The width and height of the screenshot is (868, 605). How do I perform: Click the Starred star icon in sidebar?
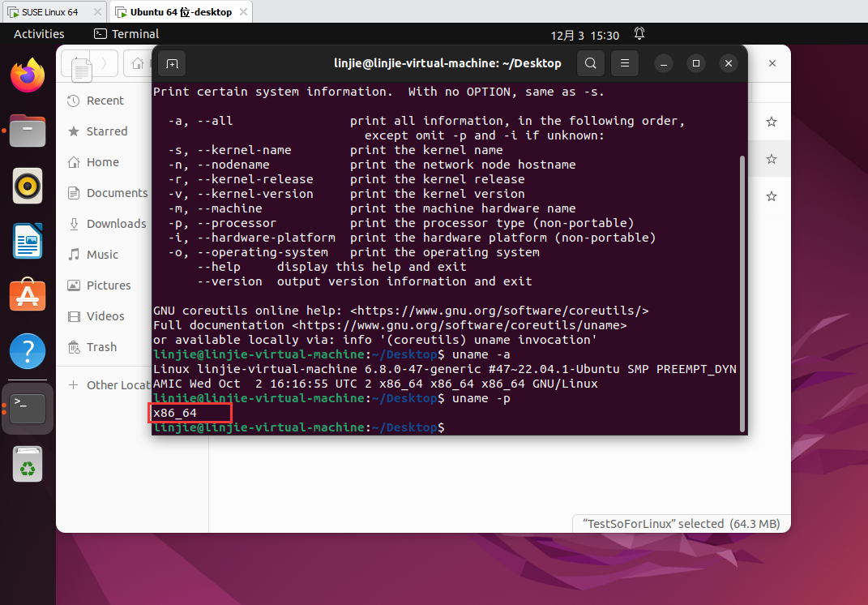click(x=73, y=131)
